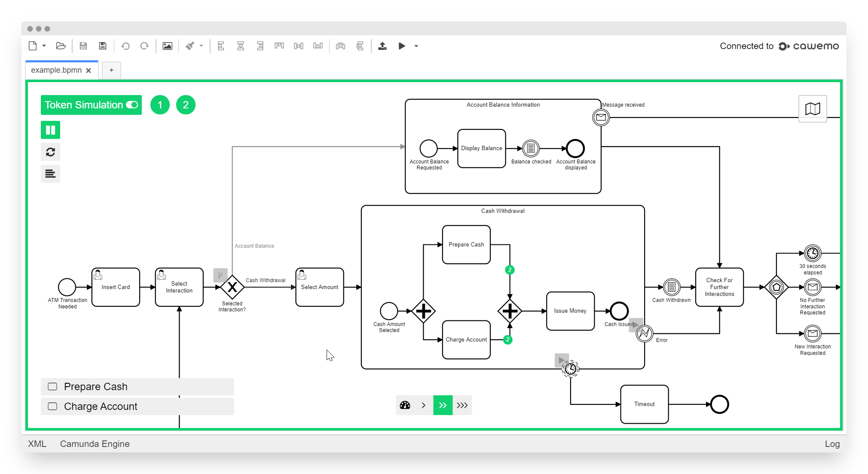Click the deploy diagram upload icon
Viewport: 868px width, 474px height.
click(382, 46)
